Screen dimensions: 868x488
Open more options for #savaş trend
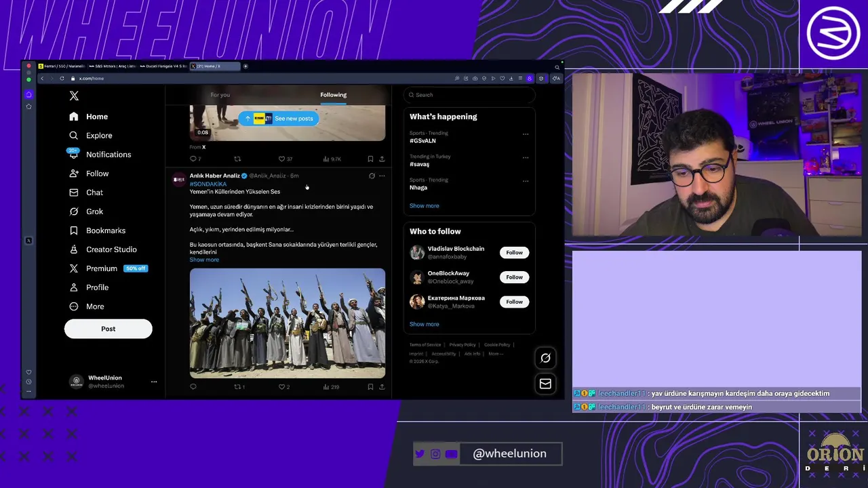526,157
